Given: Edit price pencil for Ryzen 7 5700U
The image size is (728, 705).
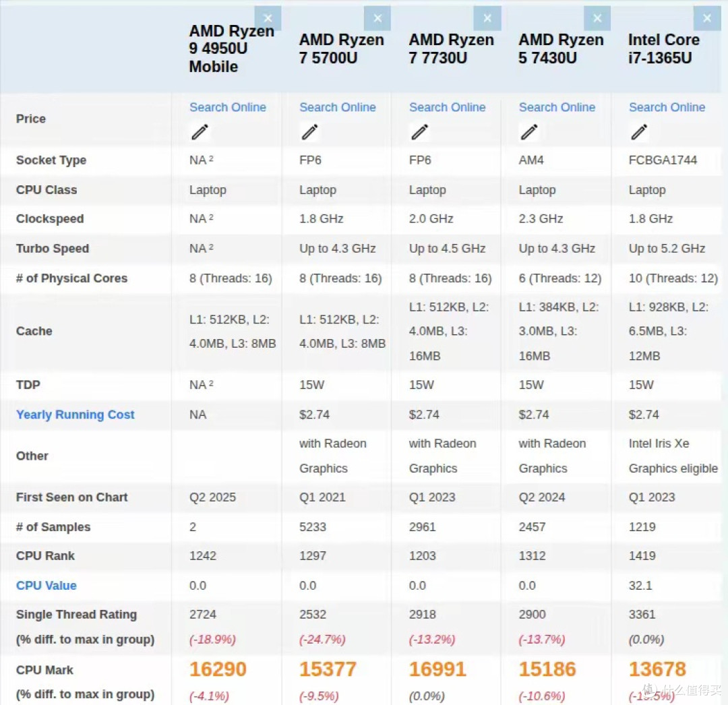Looking at the screenshot, I should tap(309, 132).
